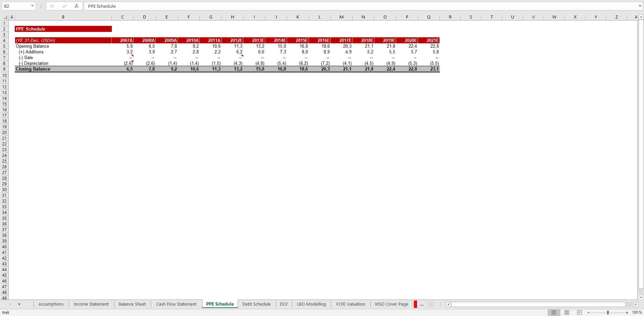The height and width of the screenshot is (316, 644).
Task: Click the right sheet navigation arrow
Action: click(x=19, y=304)
